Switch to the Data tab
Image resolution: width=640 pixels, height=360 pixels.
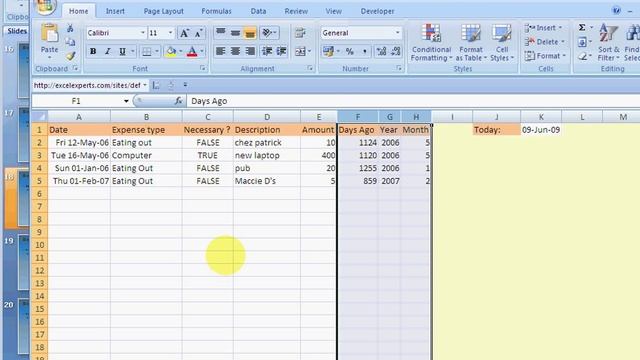point(258,11)
